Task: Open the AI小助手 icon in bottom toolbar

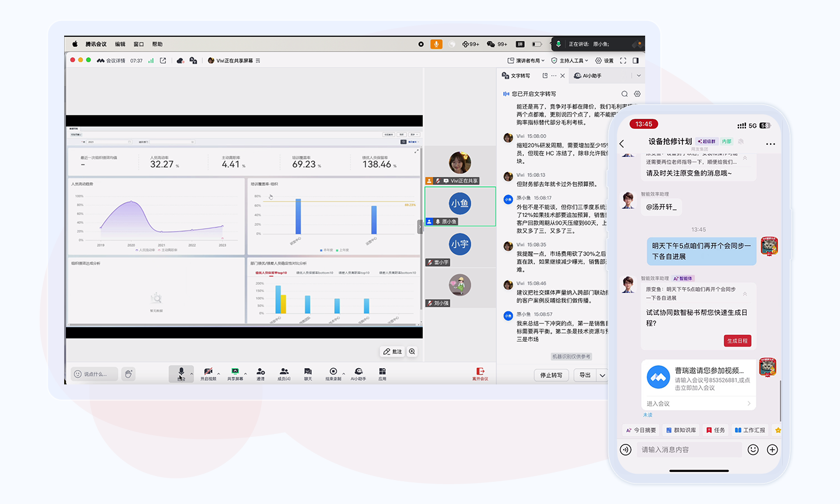Action: click(x=358, y=373)
